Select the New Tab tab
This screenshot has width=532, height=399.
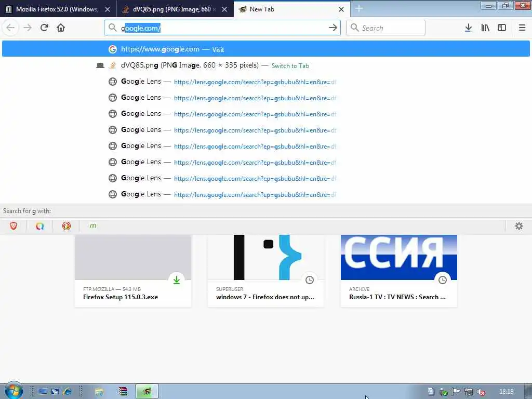pyautogui.click(x=292, y=9)
